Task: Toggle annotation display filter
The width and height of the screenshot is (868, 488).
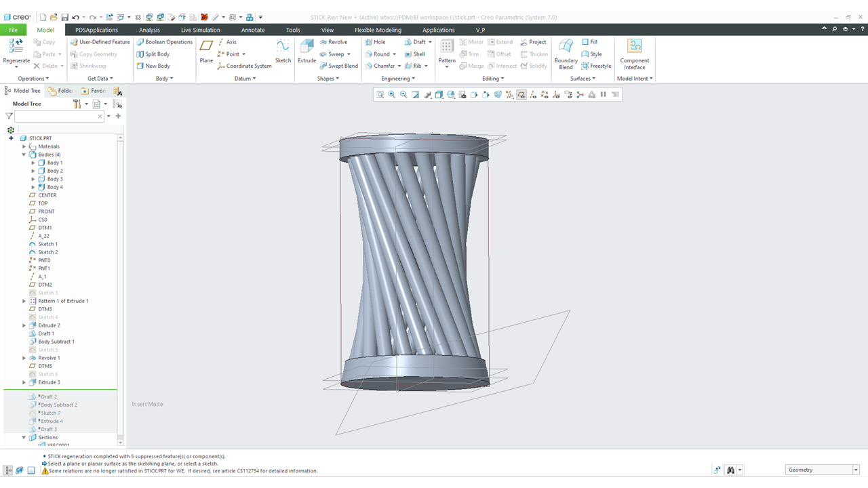Action: [568, 95]
